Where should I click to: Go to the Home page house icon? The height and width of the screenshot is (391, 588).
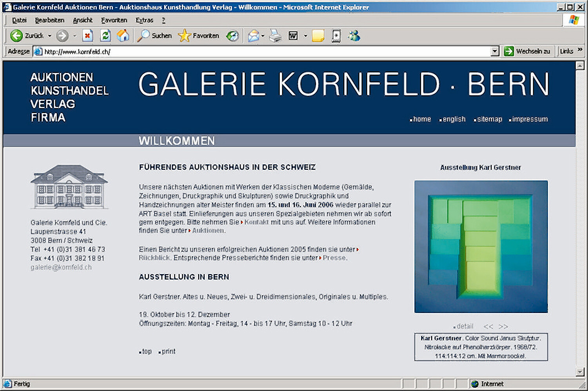tap(123, 36)
